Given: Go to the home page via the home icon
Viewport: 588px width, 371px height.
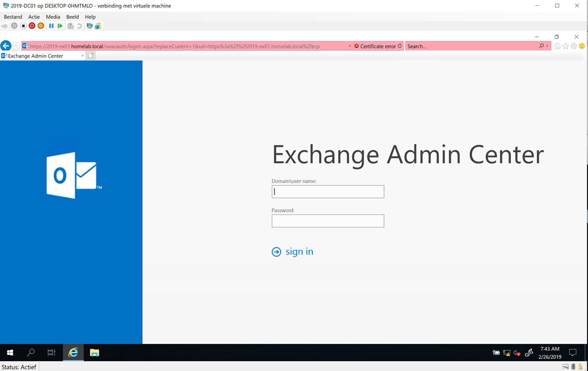Looking at the screenshot, I should click(558, 46).
